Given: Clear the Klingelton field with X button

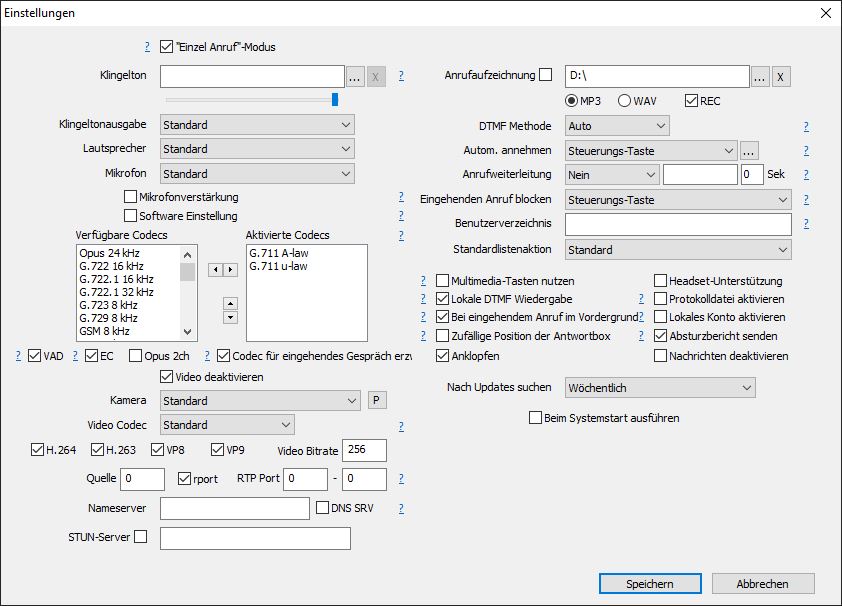Looking at the screenshot, I should point(376,77).
